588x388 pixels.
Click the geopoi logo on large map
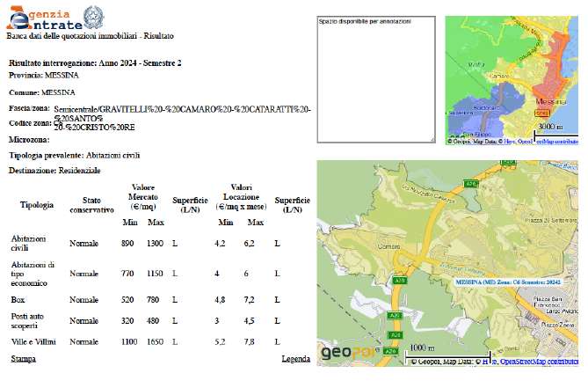349,353
